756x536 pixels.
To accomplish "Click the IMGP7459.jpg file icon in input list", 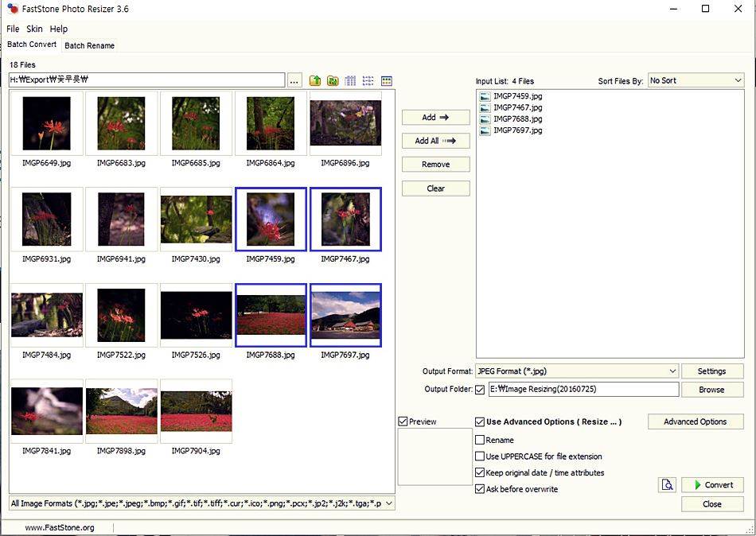I will coord(485,96).
